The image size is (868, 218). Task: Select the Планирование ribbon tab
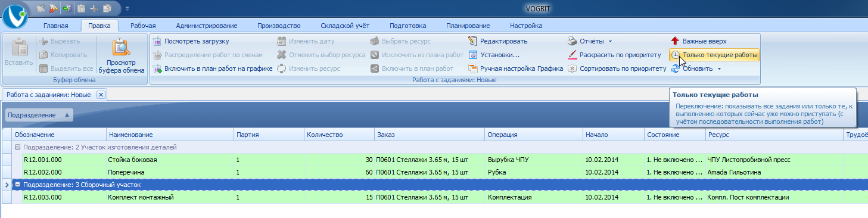click(468, 26)
